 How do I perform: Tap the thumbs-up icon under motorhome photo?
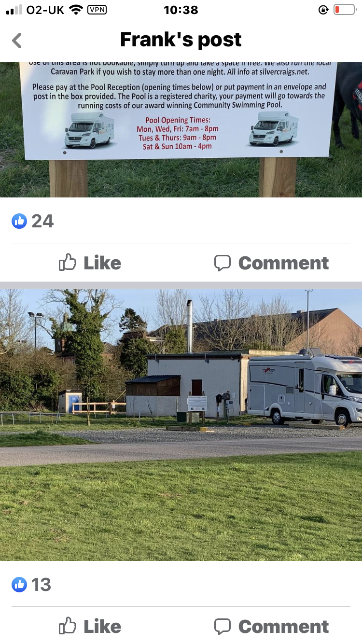(x=68, y=626)
